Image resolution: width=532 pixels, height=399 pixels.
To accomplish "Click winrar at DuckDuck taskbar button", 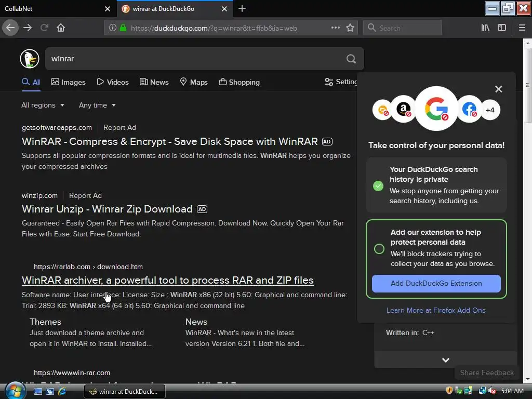I will pos(125,392).
